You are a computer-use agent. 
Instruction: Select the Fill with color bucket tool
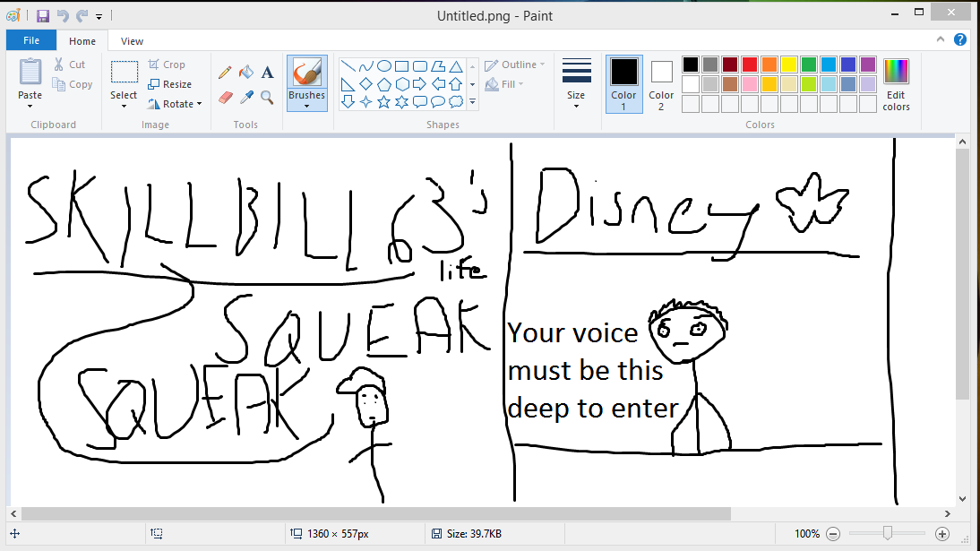coord(246,73)
